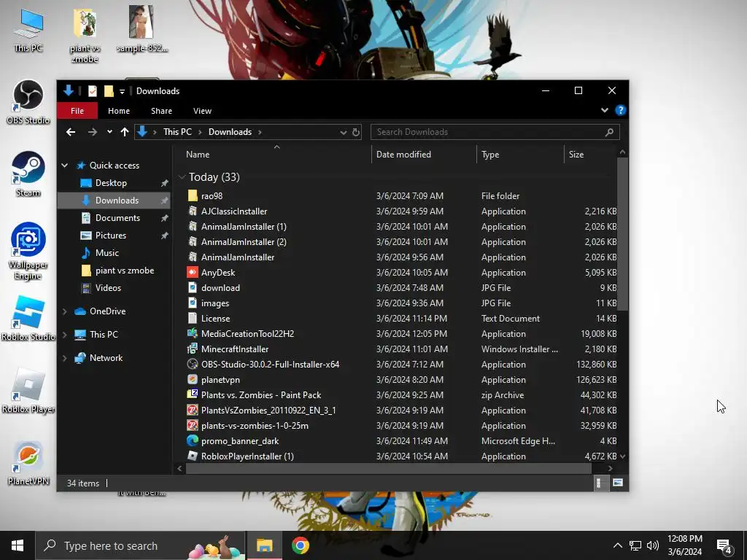Screen dimensions: 747x560
Task: Expand the OneDrive tree node
Action: coord(65,311)
